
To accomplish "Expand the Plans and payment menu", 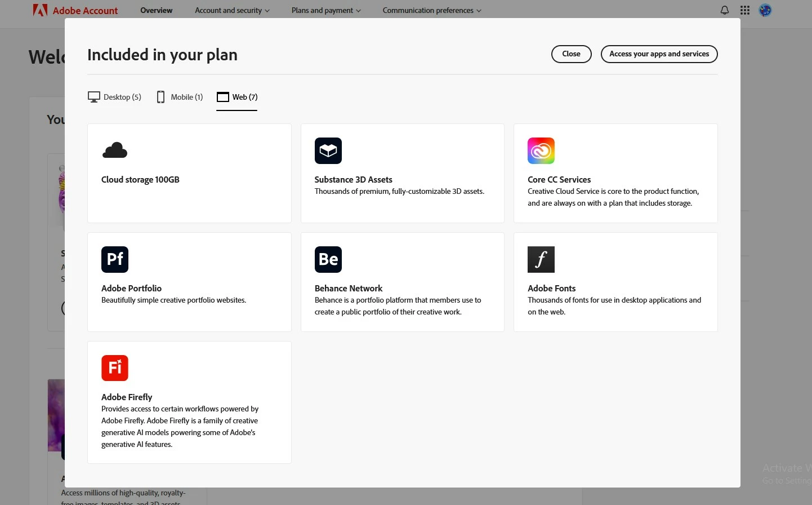I will click(326, 10).
